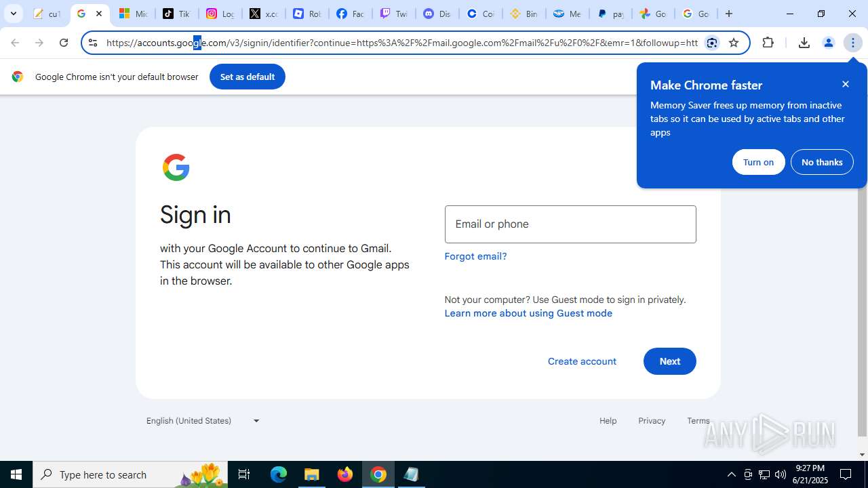Image resolution: width=868 pixels, height=488 pixels.
Task: Open the Terms link in footer
Action: click(x=698, y=421)
